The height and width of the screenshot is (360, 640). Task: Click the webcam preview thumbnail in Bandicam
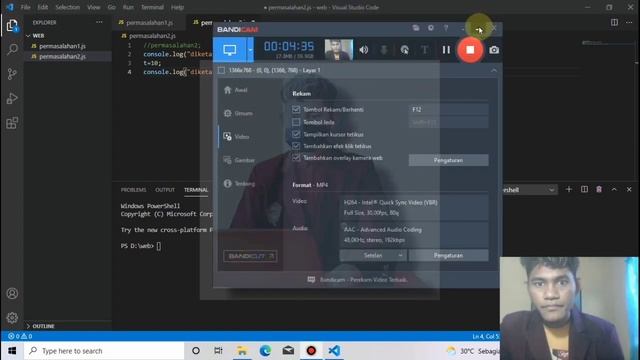click(338, 50)
